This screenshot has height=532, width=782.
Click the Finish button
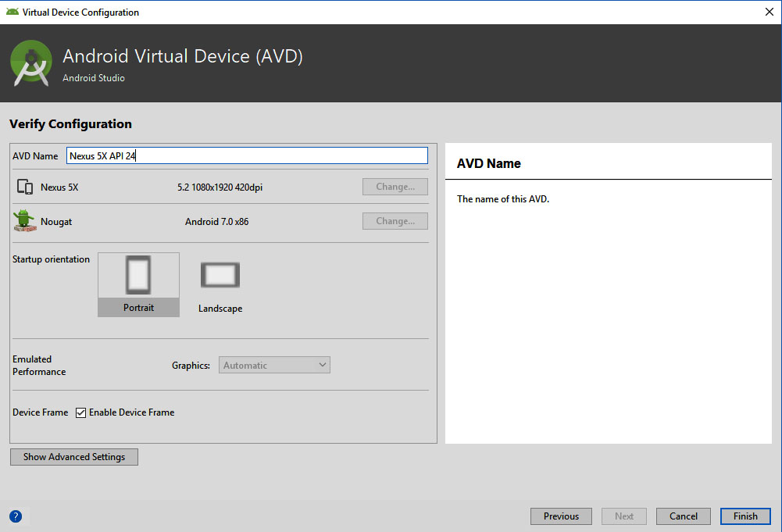(745, 516)
